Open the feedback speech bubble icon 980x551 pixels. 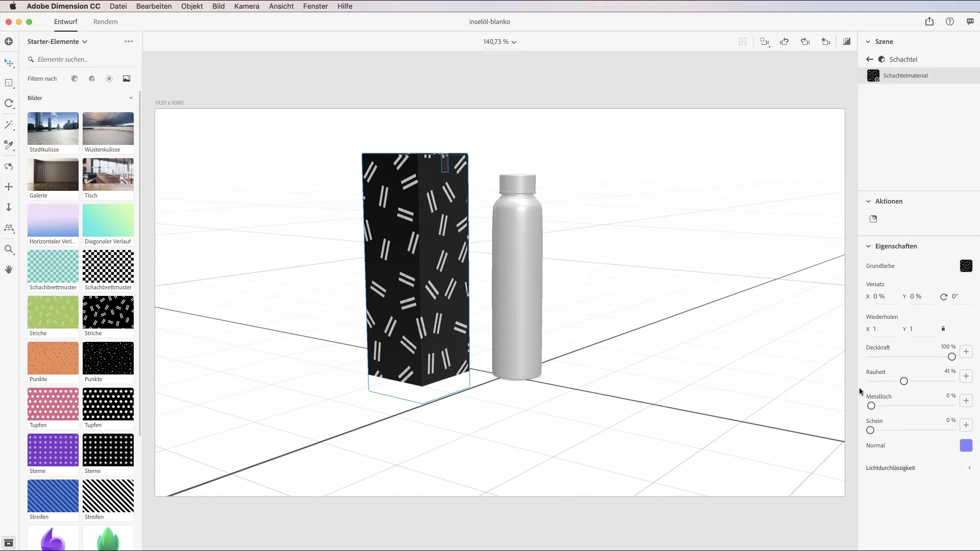tap(970, 21)
